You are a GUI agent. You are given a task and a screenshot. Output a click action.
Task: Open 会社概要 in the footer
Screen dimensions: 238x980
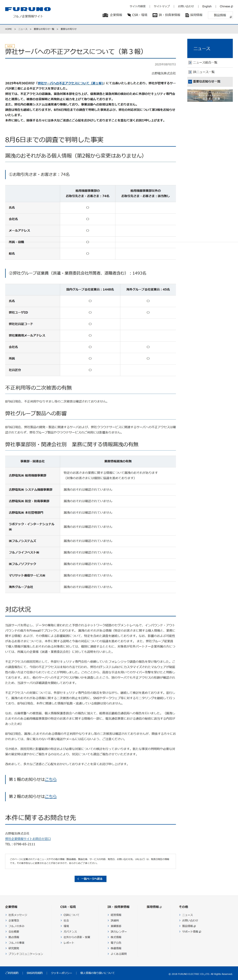click(x=14, y=932)
